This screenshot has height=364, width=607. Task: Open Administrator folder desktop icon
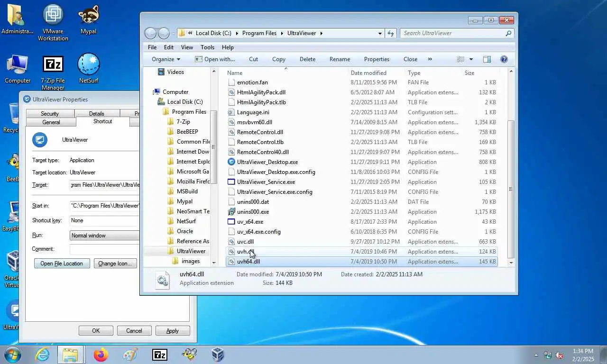click(18, 19)
